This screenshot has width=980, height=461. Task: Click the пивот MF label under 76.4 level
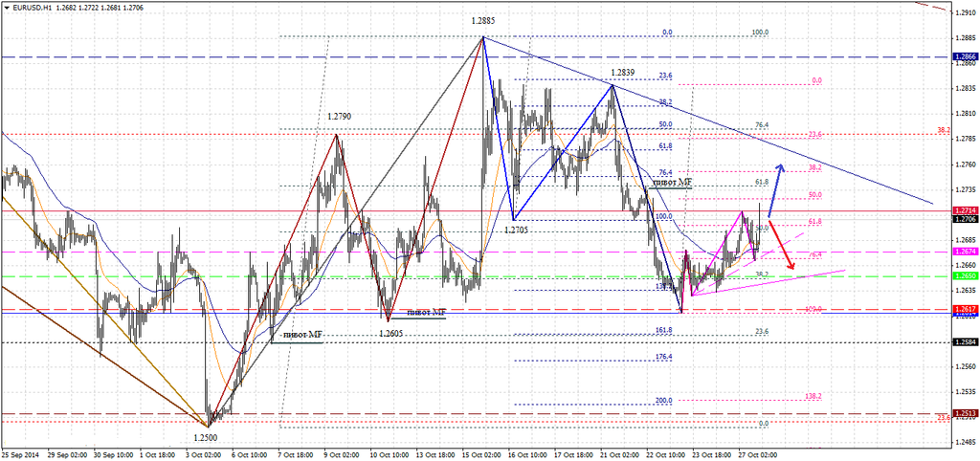point(673,182)
